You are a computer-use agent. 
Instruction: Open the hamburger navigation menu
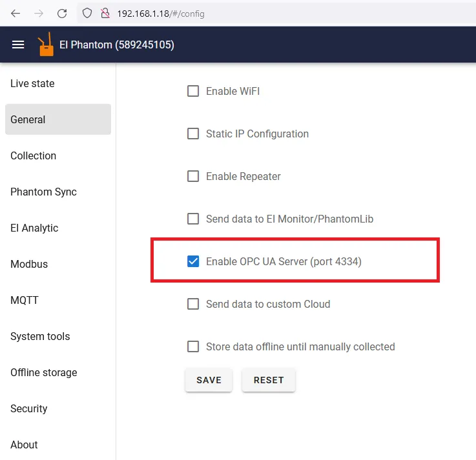[18, 45]
